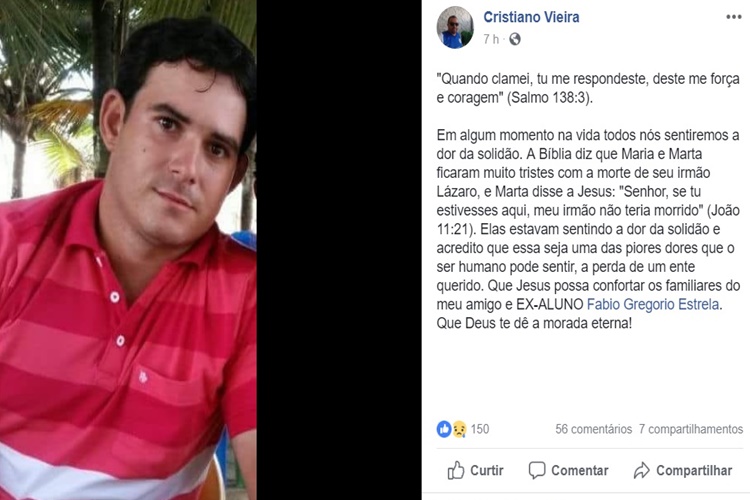Screen dimensions: 750x500
Task: Like the post with Curtir
Action: click(x=475, y=470)
